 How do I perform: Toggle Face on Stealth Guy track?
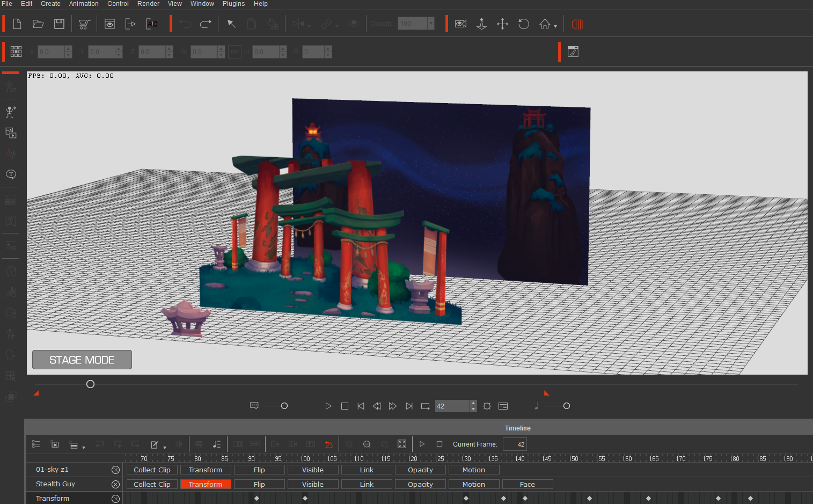tap(528, 484)
